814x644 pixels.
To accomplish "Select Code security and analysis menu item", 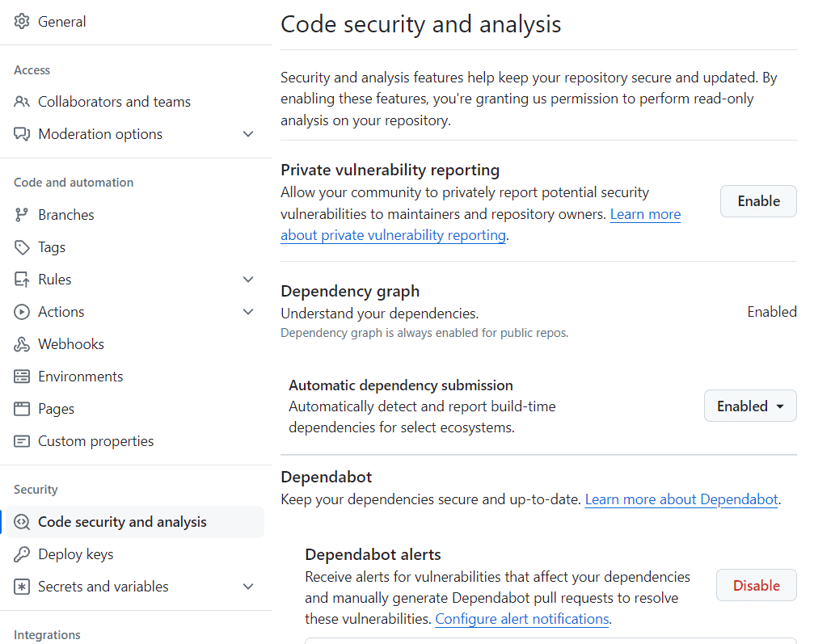I will click(x=135, y=522).
